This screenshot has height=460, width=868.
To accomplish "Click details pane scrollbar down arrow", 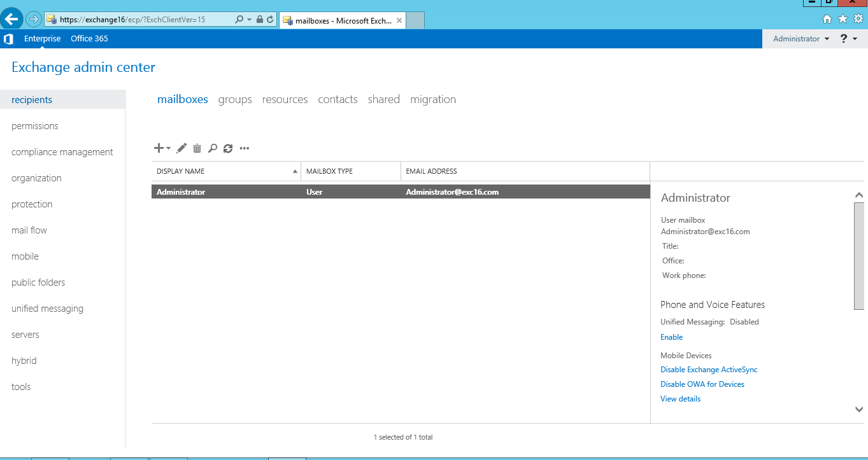I will point(859,410).
